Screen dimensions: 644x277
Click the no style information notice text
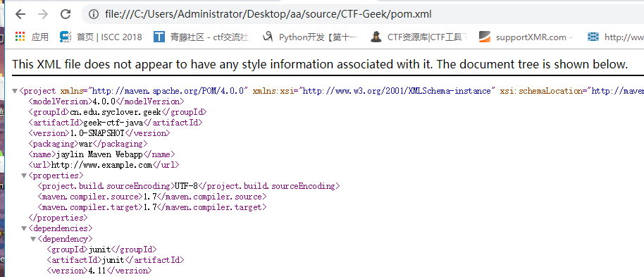point(320,65)
